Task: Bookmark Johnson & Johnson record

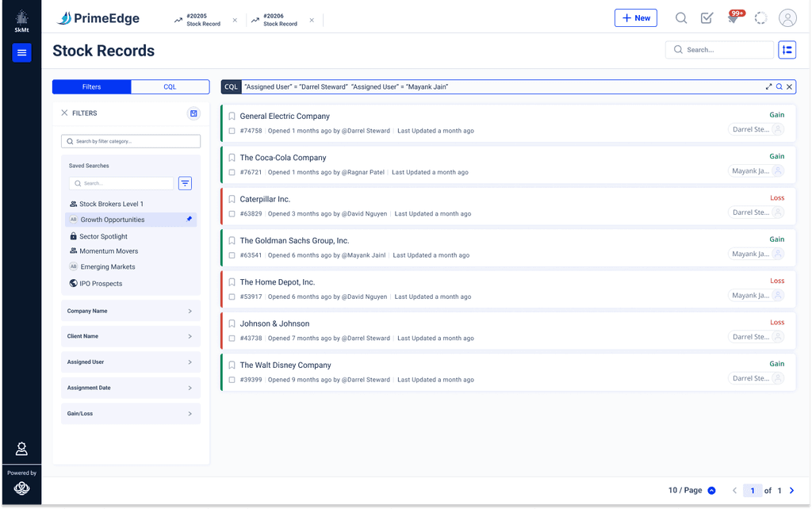Action: 232,323
